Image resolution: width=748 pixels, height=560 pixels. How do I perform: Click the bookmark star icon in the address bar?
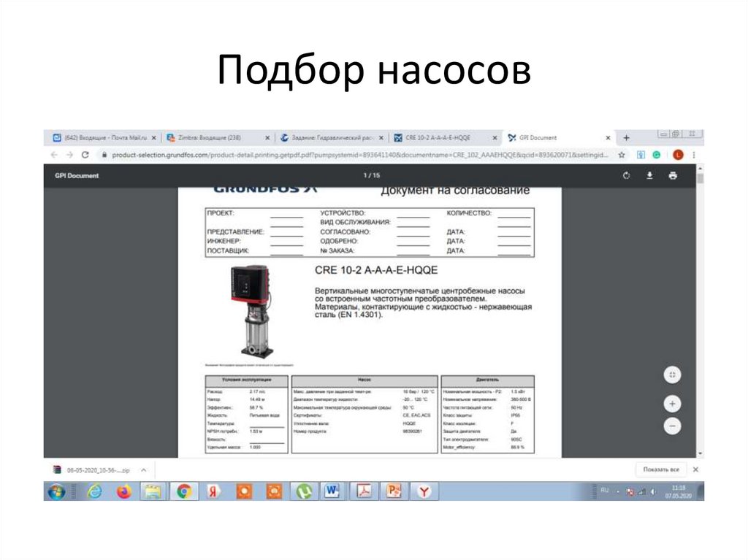click(x=621, y=154)
